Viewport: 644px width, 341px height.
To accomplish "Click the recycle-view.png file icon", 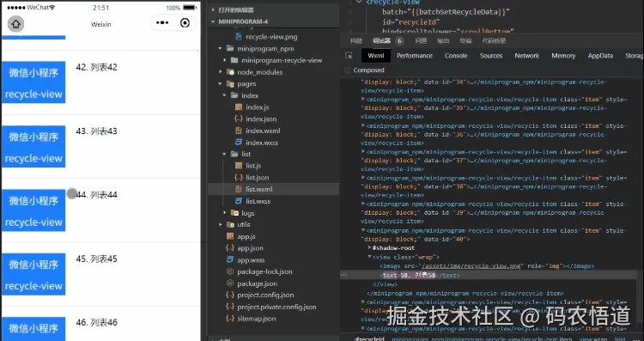I will pos(238,37).
